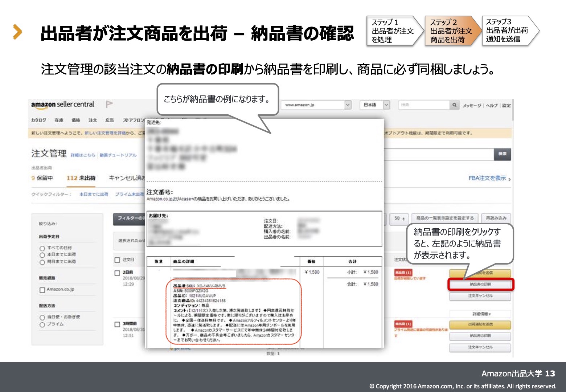The height and width of the screenshot is (392, 566).
Task: Open the www.amazon.jp marketplace dropdown
Action: pyautogui.click(x=348, y=105)
